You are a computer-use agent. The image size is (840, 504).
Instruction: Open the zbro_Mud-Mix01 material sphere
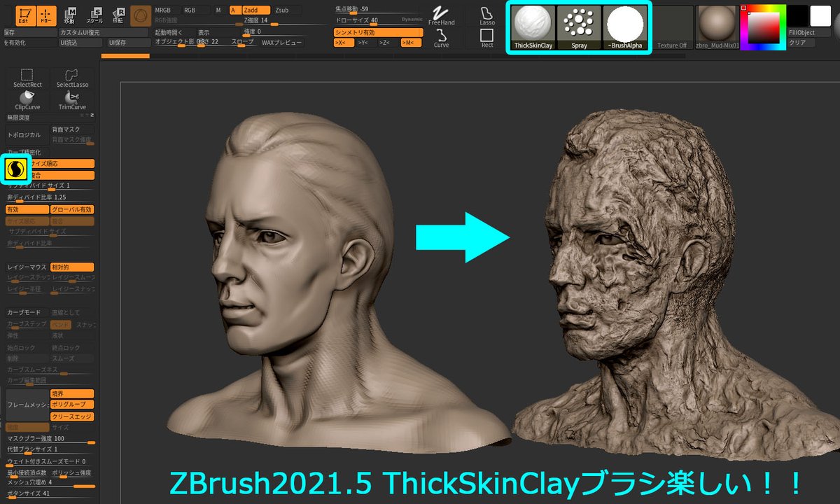pyautogui.click(x=717, y=27)
